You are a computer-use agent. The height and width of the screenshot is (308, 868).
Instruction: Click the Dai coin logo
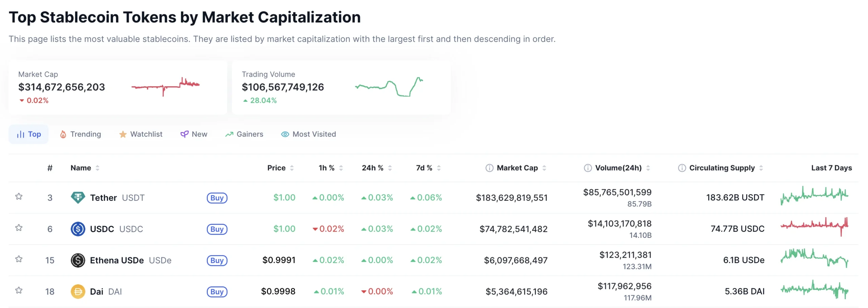point(78,291)
